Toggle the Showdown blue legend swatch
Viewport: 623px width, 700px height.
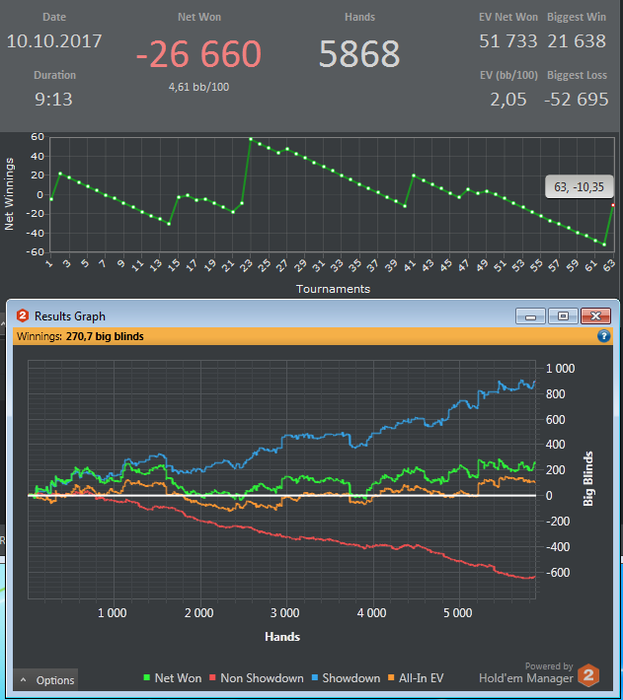click(x=315, y=678)
